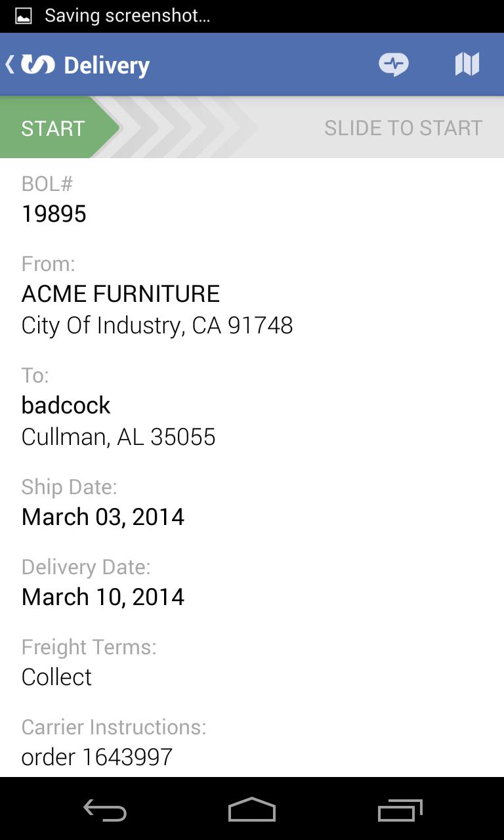Tap the SLIDE TO START text

(403, 128)
